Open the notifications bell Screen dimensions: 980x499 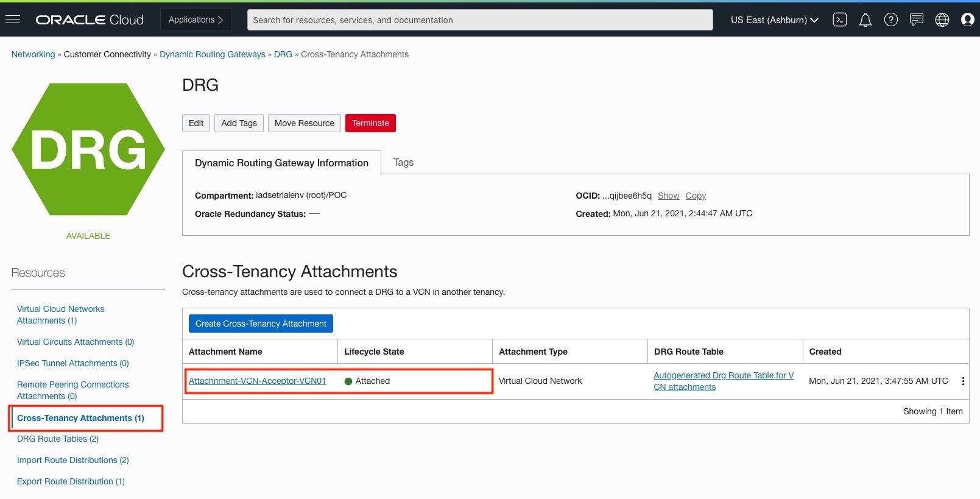click(865, 20)
